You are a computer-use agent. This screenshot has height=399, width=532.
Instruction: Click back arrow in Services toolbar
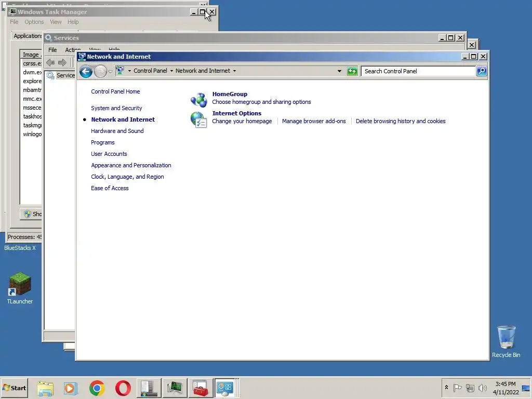point(50,62)
